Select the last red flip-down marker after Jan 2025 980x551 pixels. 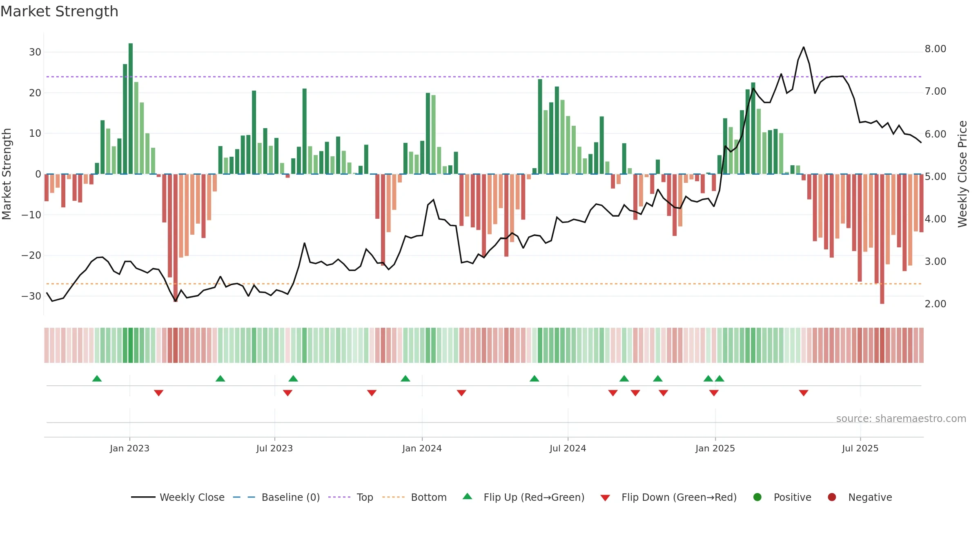click(x=804, y=393)
